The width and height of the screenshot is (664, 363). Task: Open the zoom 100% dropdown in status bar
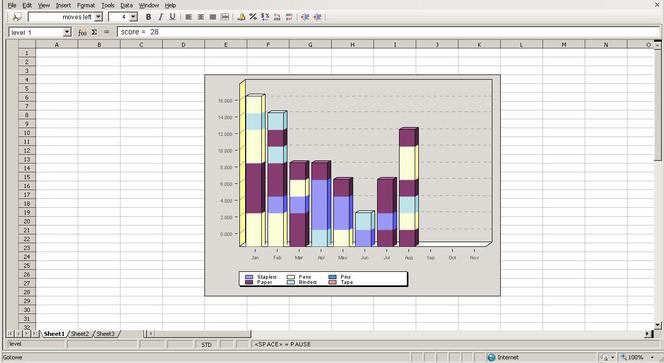[x=653, y=357]
